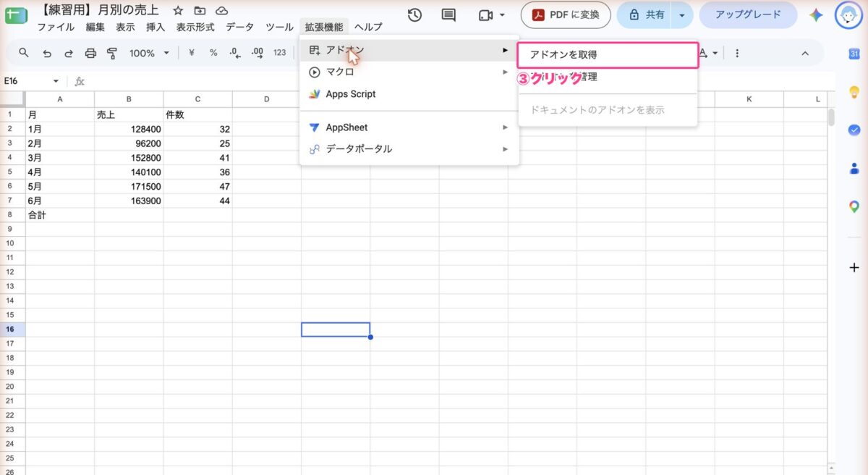868x475 pixels.
Task: Check the cloud save status icon
Action: coord(222,12)
